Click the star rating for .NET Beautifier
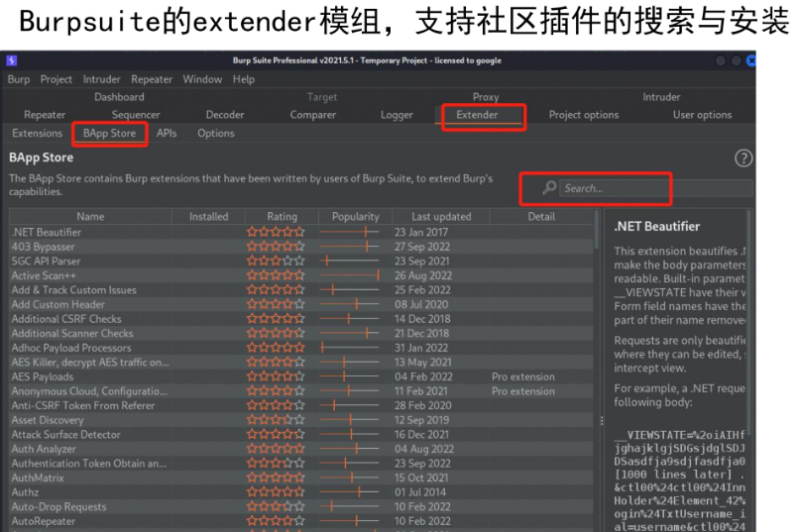 (x=276, y=232)
